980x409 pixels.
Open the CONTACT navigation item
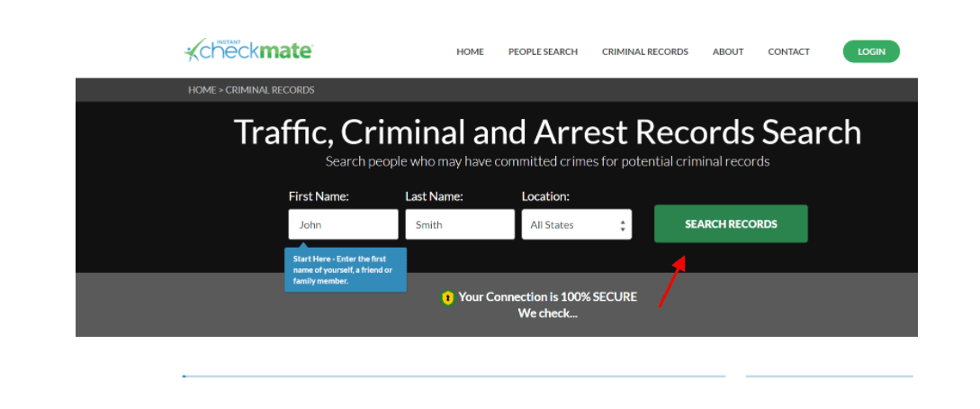click(x=788, y=52)
